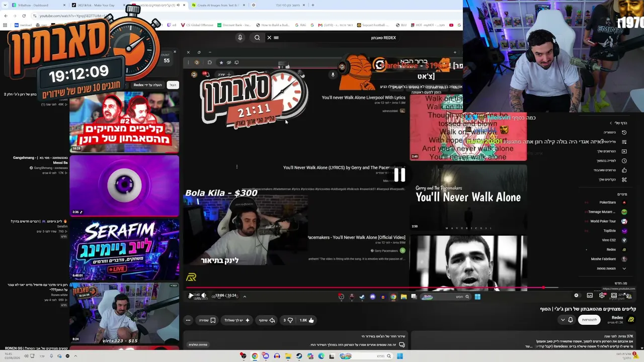Image resolution: width=644 pixels, height=362 pixels.
Task: Go back using the browser back arrow
Action: tap(6, 16)
